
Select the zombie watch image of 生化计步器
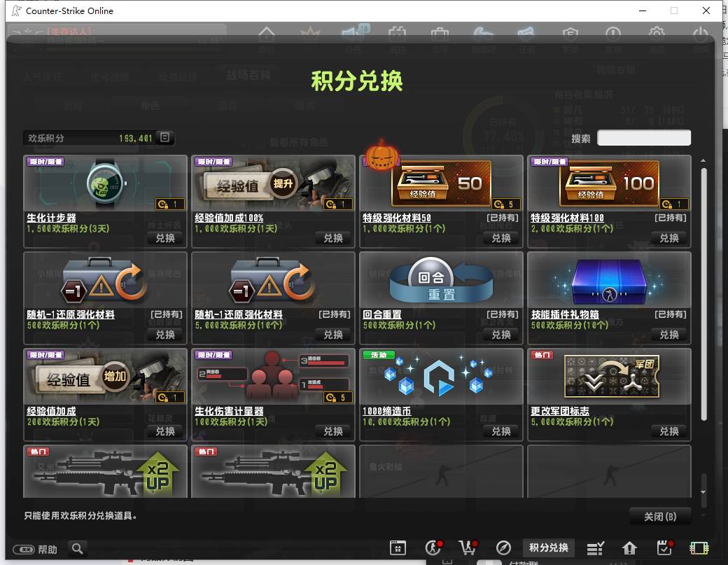point(106,183)
